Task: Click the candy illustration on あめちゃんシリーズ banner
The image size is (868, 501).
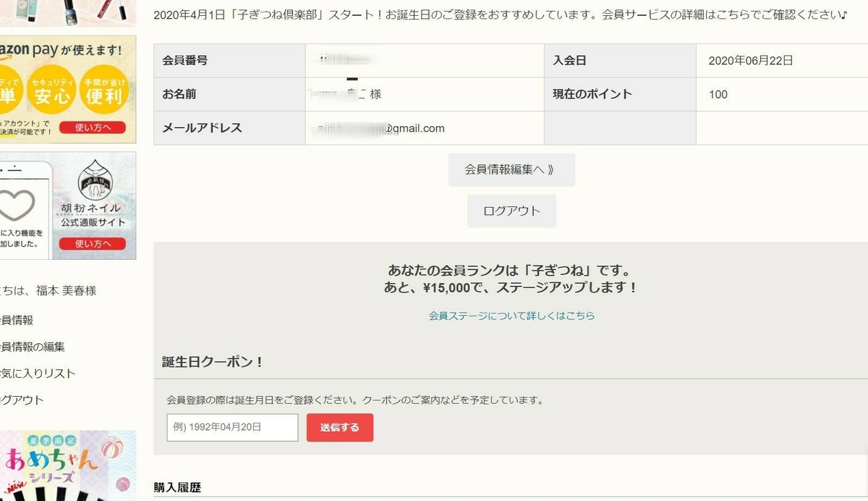Action: 112,449
